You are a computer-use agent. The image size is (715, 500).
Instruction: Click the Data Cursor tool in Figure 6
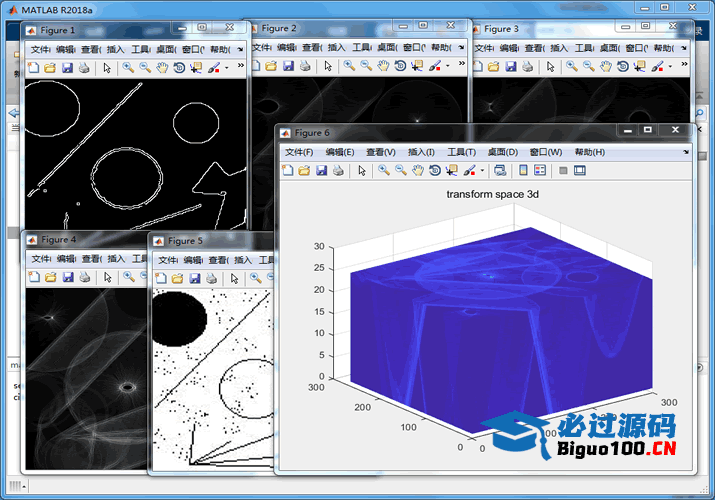[x=452, y=171]
